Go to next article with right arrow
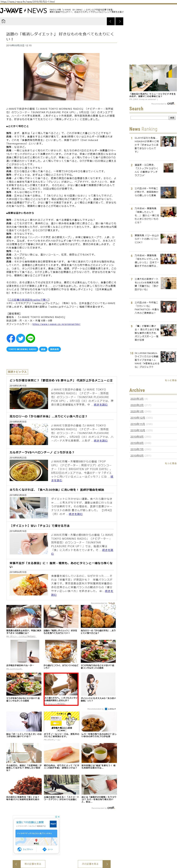Image resolution: width=177 pixels, height=868 pixels. pyautogui.click(x=119, y=22)
